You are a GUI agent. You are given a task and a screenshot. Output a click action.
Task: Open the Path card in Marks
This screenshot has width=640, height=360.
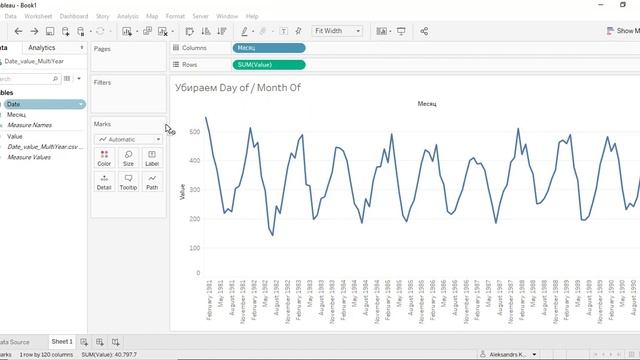152,182
